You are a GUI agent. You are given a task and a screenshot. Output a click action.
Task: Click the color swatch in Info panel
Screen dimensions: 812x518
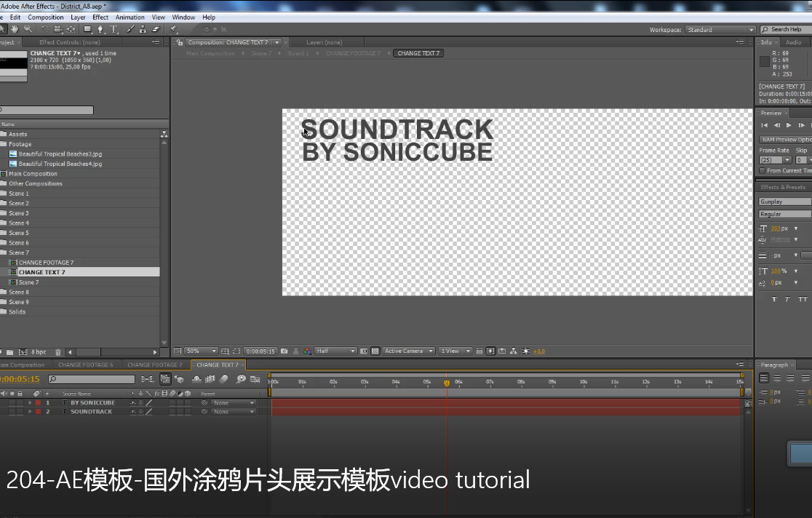point(764,62)
